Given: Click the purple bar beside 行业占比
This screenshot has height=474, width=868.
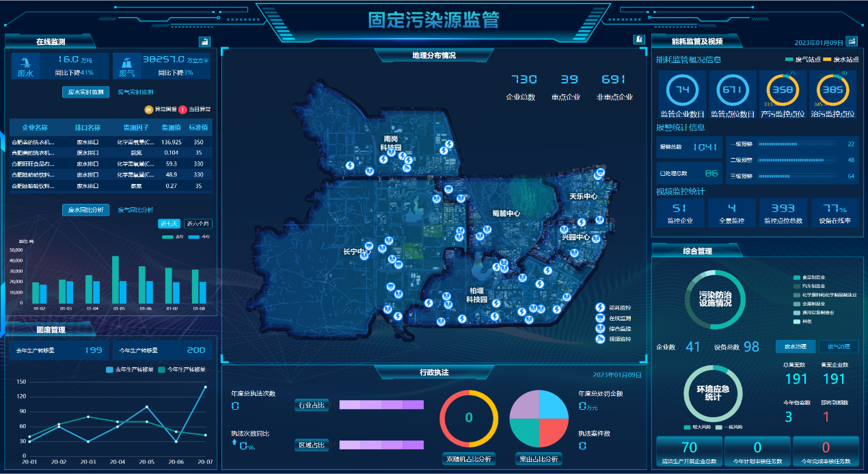Looking at the screenshot, I should click(381, 405).
